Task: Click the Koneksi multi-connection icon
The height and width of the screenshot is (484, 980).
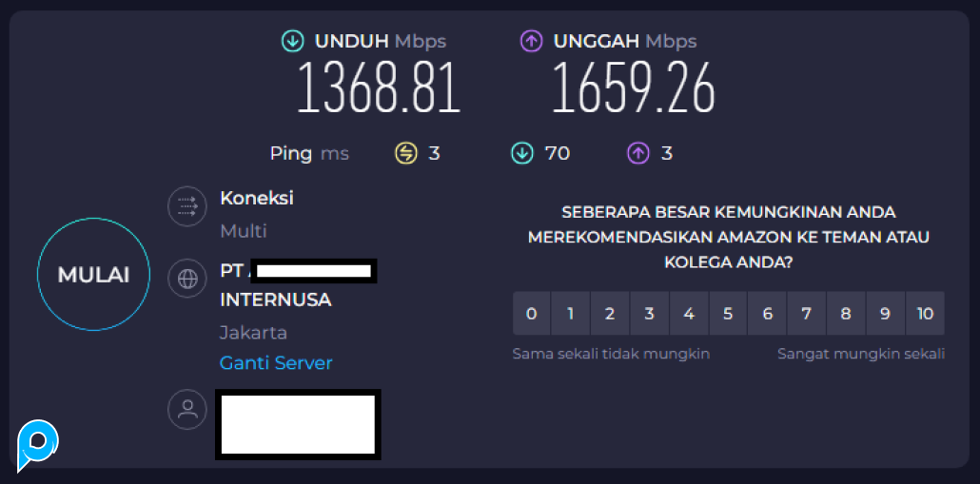Action: point(187,205)
